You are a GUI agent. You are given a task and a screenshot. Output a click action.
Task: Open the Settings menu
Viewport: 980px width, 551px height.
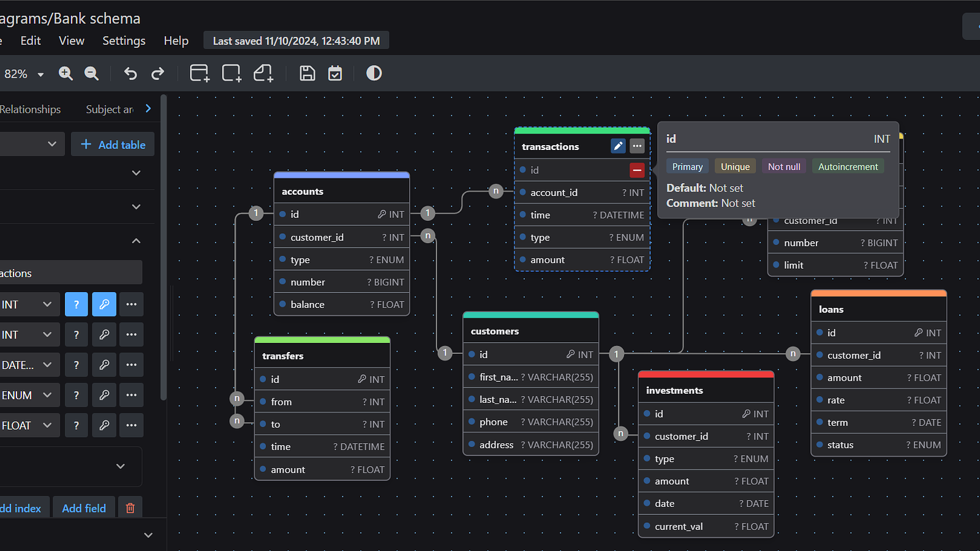click(x=124, y=40)
